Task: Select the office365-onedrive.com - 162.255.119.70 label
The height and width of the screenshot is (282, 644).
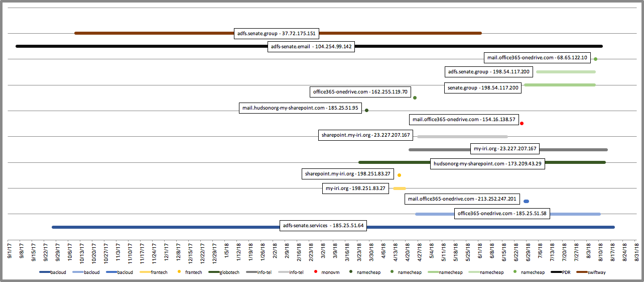Action: 360,92
